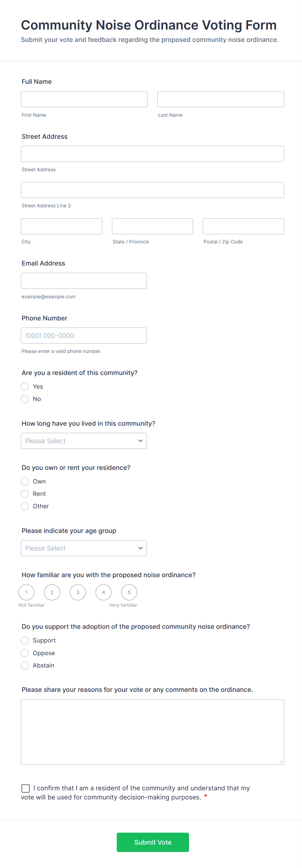Click the Postal / Zip Code field

(x=243, y=226)
